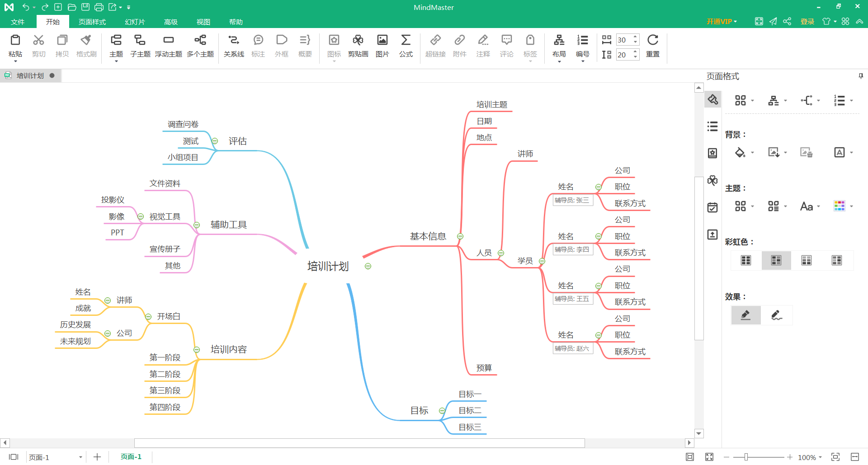Click the Paste (粘贴) clipboard icon

[x=15, y=40]
